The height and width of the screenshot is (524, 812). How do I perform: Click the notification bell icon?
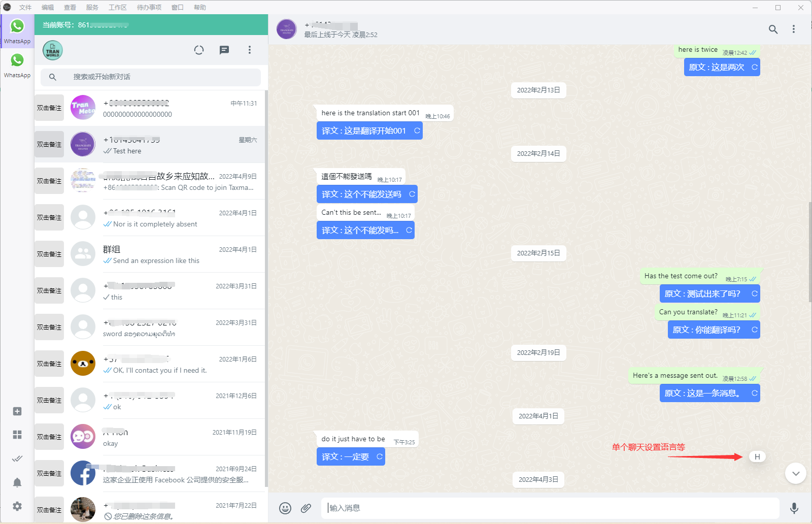tap(17, 482)
